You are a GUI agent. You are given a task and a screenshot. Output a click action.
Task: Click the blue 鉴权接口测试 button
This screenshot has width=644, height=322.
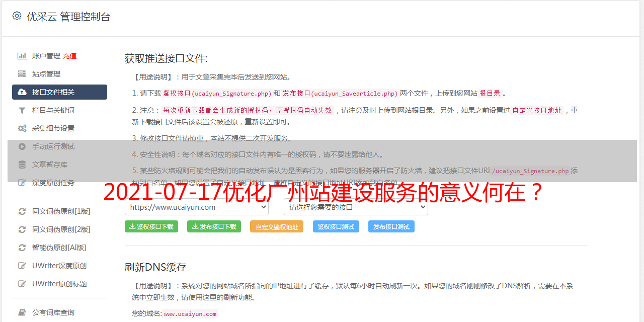[x=336, y=226]
